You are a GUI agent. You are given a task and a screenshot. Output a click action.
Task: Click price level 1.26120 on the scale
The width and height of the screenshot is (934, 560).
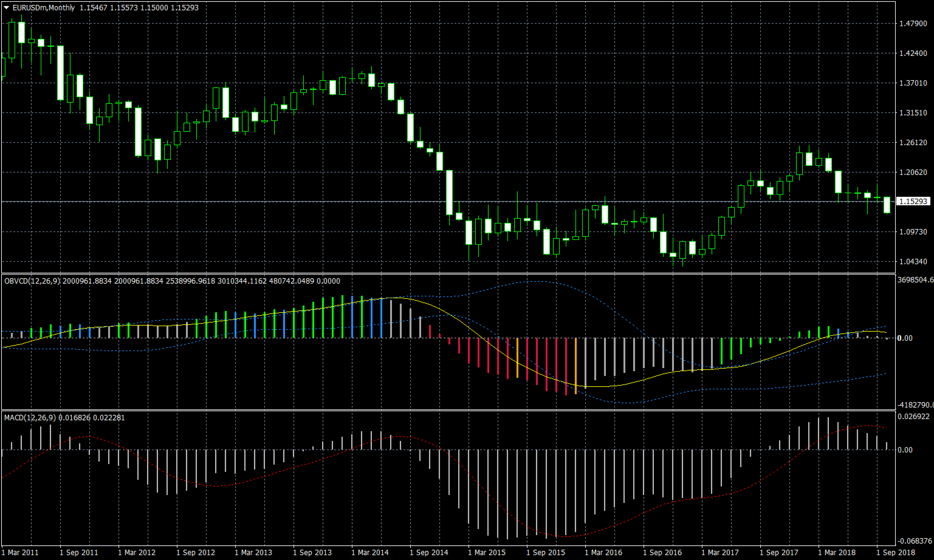(x=913, y=143)
